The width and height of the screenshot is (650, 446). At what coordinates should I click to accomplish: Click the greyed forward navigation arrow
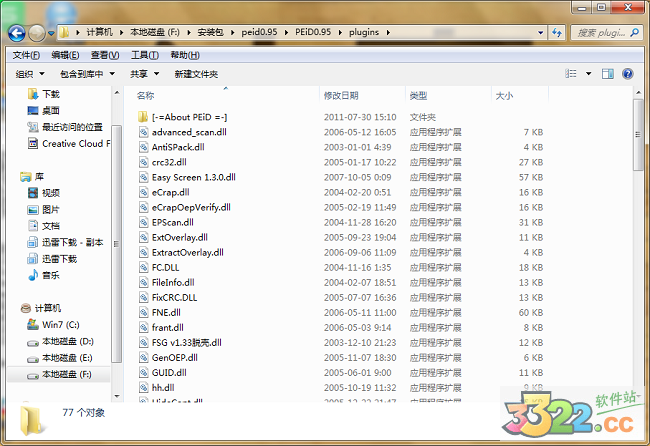pyautogui.click(x=36, y=33)
